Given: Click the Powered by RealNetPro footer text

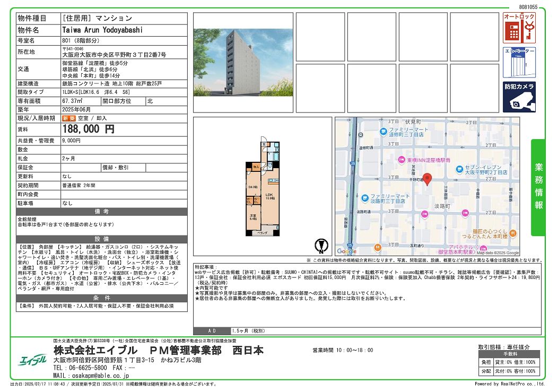Looking at the screenshot, I should 510,384.
